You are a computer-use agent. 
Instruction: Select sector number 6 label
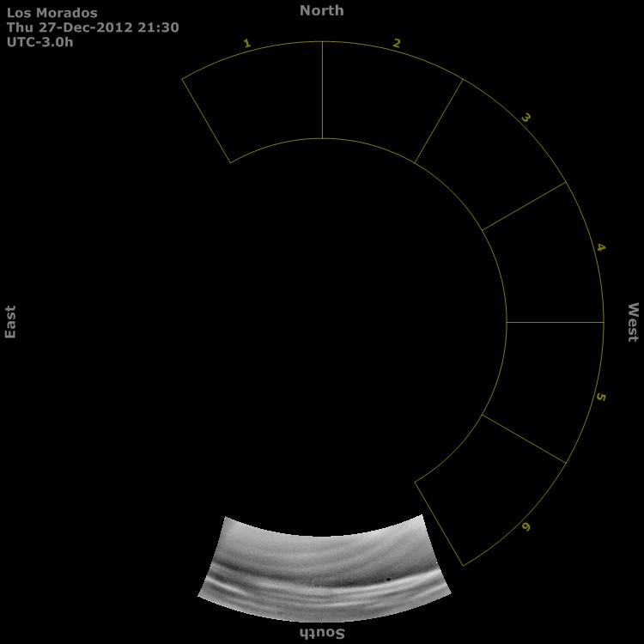(526, 526)
